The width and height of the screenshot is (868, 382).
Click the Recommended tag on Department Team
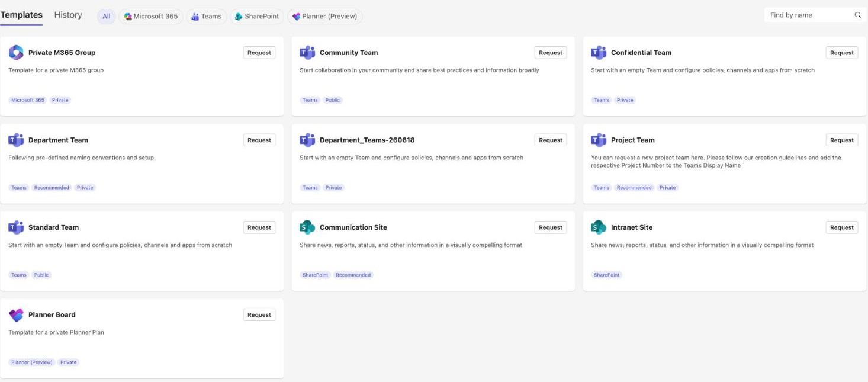[x=52, y=188]
